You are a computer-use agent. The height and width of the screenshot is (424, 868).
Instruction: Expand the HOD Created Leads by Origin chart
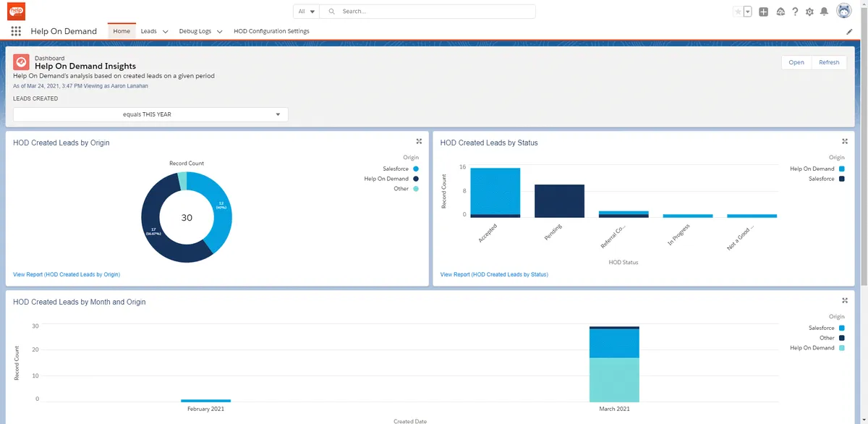click(419, 142)
